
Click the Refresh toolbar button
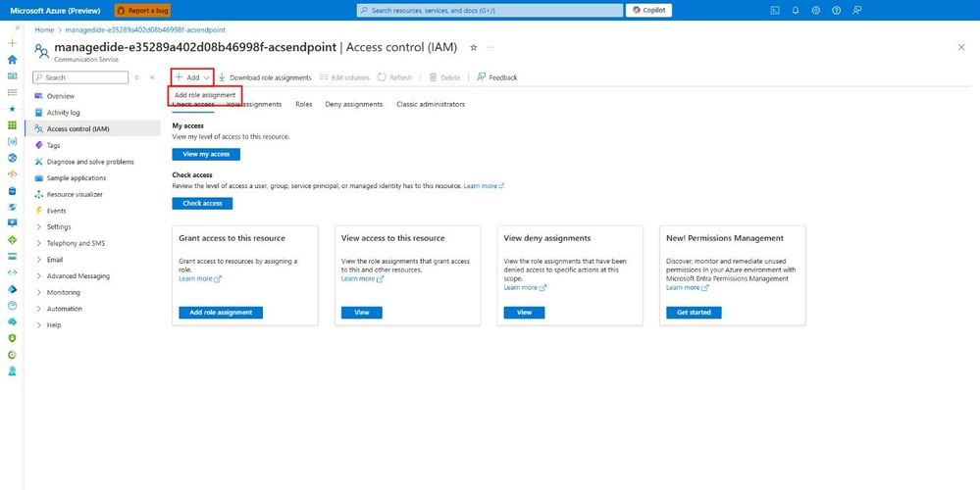(394, 77)
